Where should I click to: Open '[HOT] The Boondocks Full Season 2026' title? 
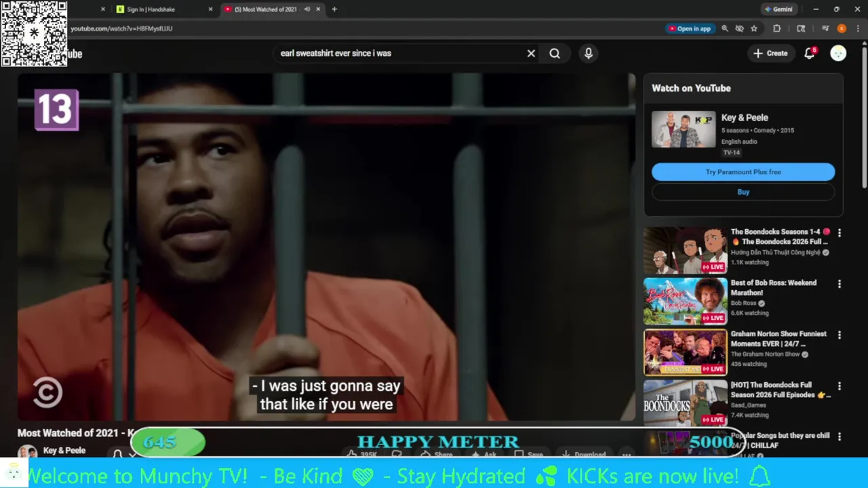point(781,390)
